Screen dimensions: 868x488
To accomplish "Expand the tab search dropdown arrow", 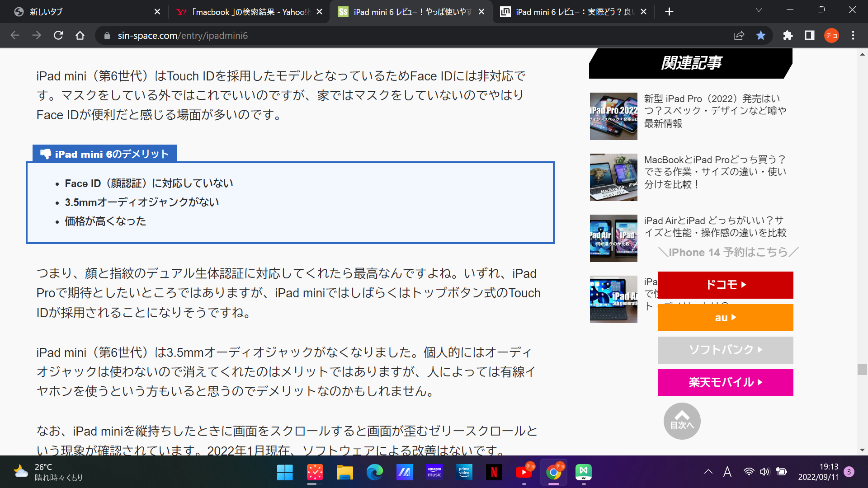I will (x=759, y=10).
